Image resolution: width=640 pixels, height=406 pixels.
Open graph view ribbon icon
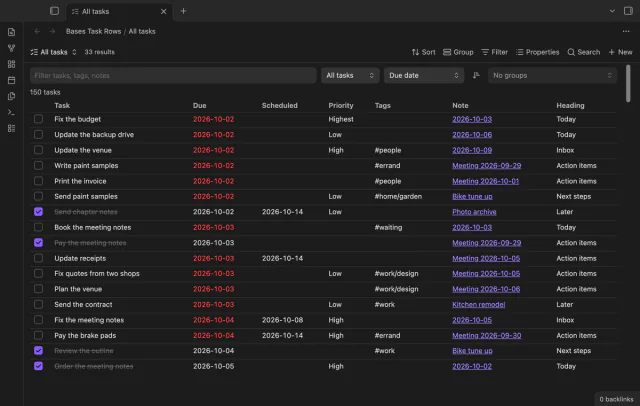pyautogui.click(x=11, y=48)
